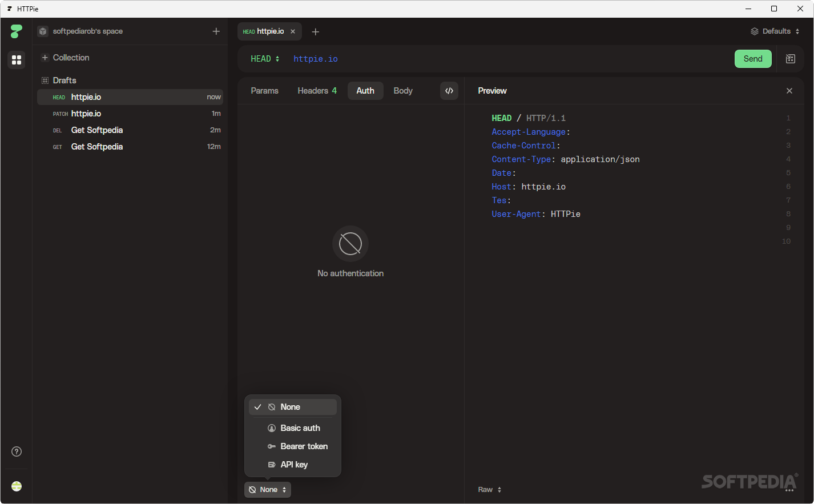Choose Bearer token from the menu
The image size is (814, 504).
(293, 446)
